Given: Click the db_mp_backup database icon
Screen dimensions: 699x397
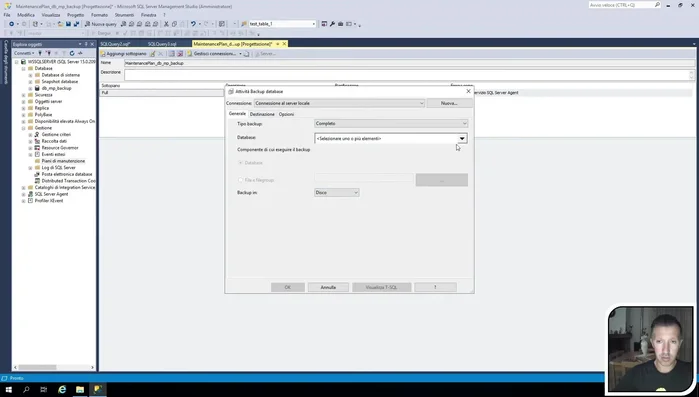Looking at the screenshot, I should 37,88.
